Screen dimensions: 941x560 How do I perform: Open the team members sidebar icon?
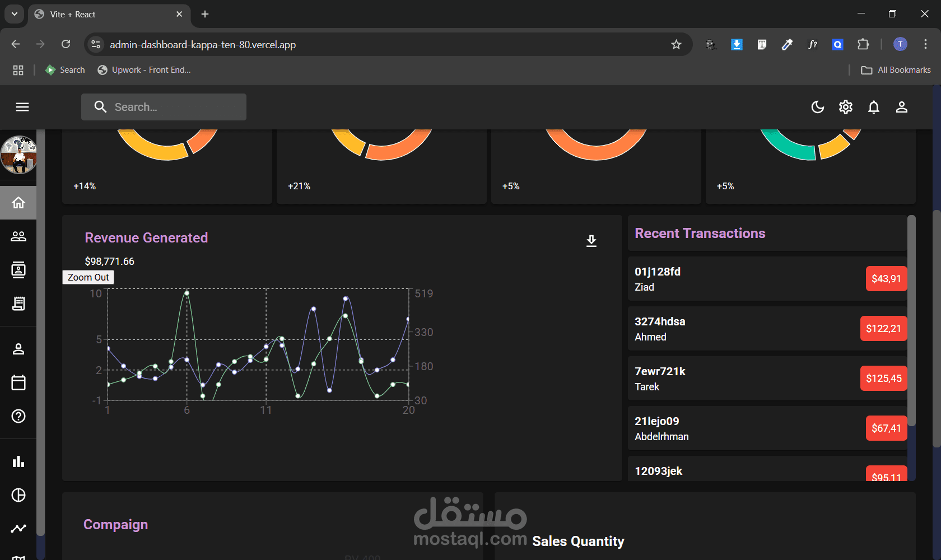(18, 236)
